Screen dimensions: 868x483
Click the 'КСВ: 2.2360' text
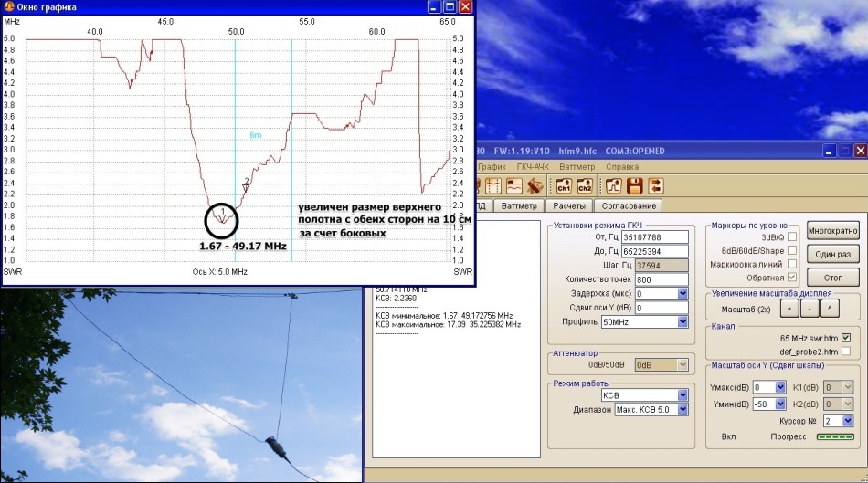pos(397,299)
